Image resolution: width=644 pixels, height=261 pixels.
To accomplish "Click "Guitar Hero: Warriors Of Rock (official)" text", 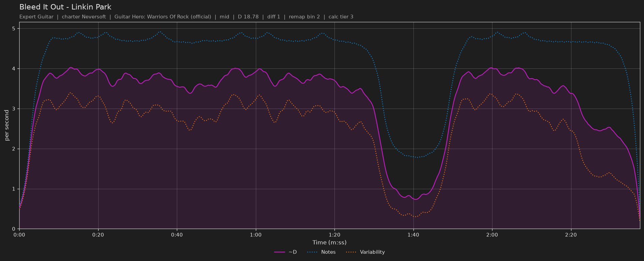I will pos(163,17).
